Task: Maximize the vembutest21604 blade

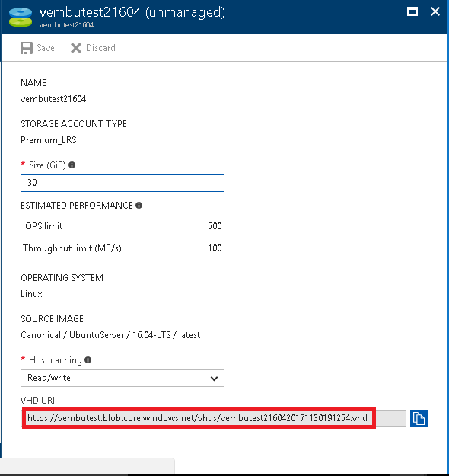Action: tap(412, 12)
